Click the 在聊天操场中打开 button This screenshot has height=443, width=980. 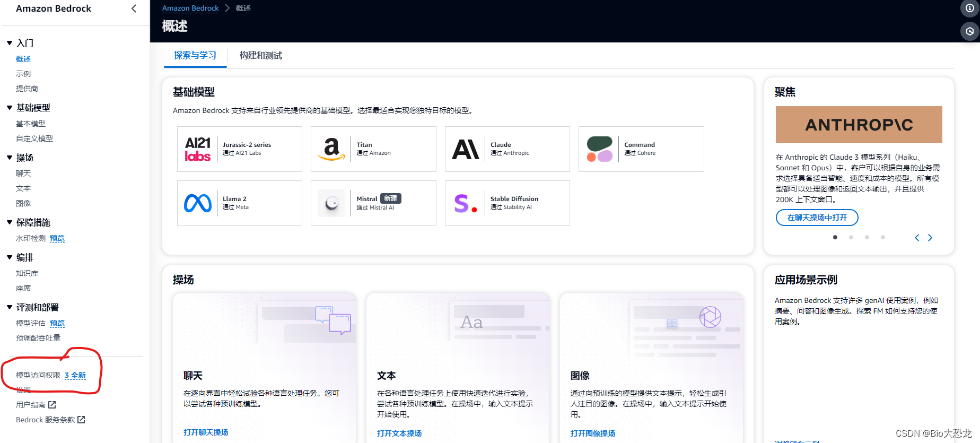(x=817, y=218)
